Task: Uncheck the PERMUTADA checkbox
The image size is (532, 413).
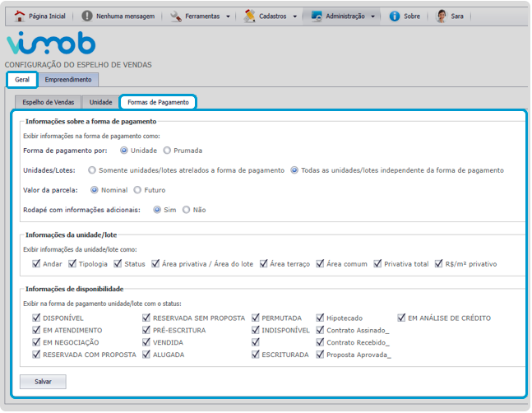Action: pos(256,318)
